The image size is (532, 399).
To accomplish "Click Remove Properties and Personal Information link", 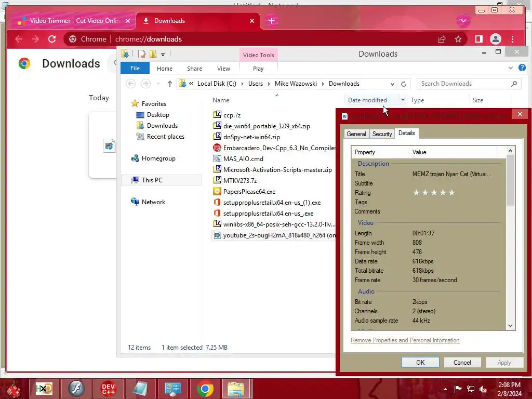I will pyautogui.click(x=405, y=340).
